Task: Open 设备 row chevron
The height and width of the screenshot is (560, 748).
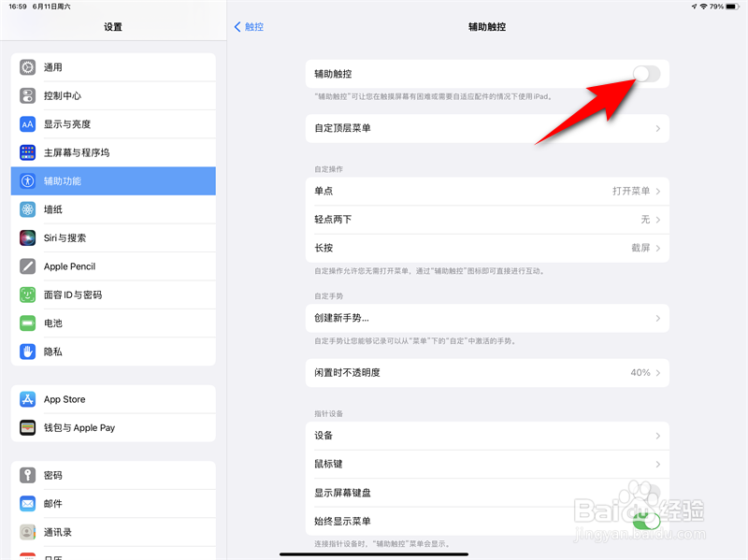Action: [658, 436]
